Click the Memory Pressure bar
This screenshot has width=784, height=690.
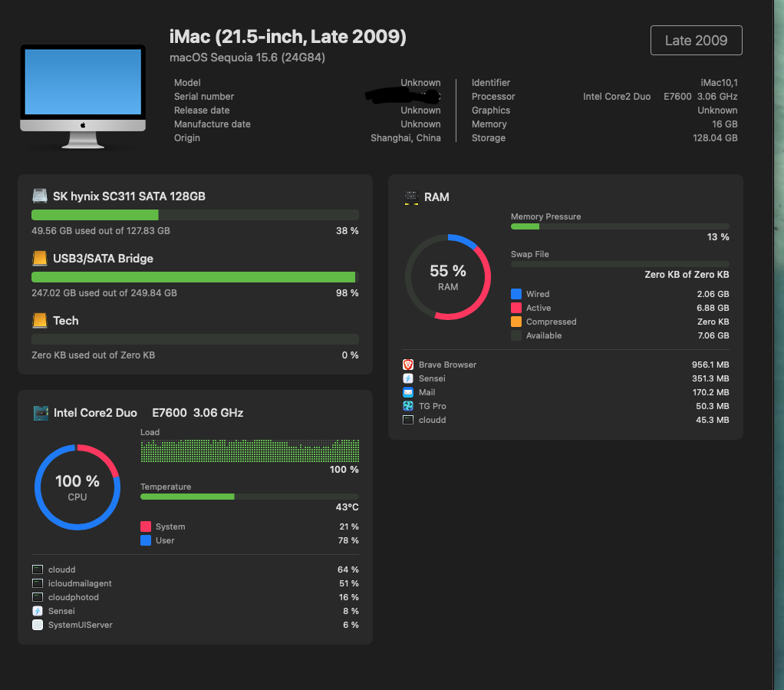tap(620, 226)
